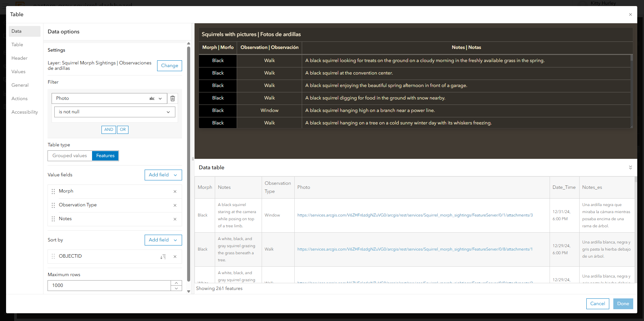Select Grouped values table type
644x321 pixels.
(70, 156)
